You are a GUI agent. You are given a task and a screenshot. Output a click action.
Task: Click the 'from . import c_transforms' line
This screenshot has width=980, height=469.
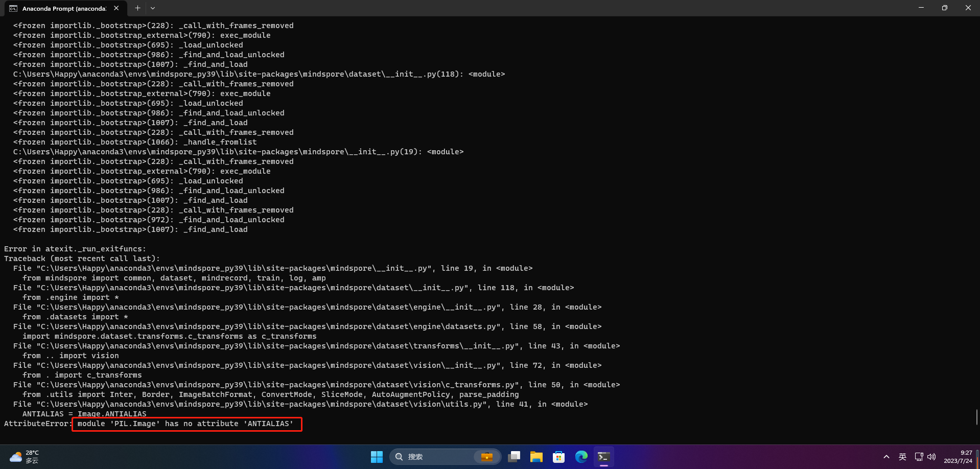[82, 375]
